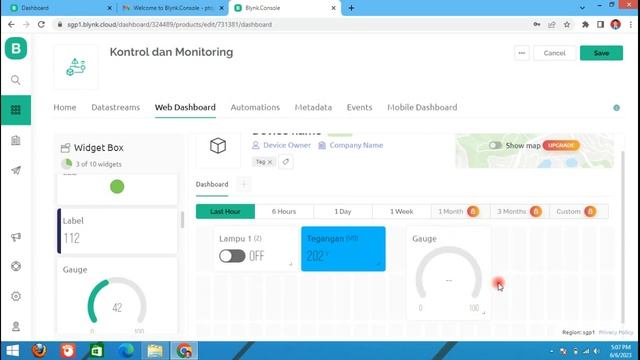Click the Gauge widget on dashboard

pyautogui.click(x=449, y=273)
